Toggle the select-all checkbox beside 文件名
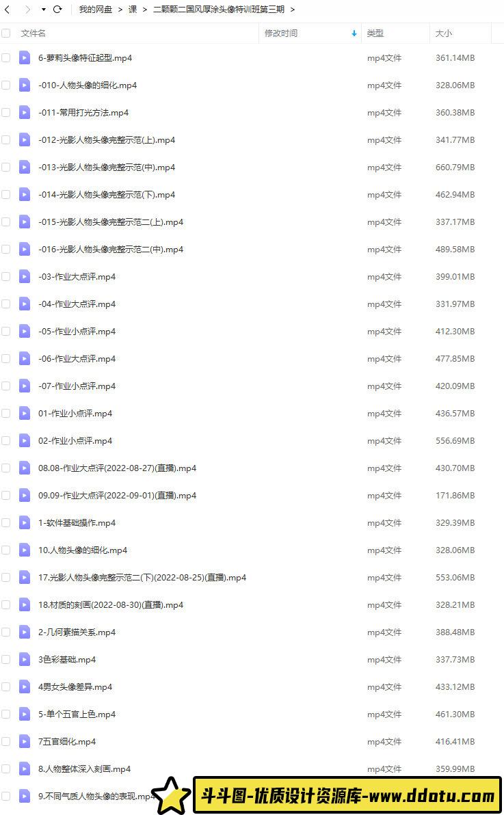Viewport: 504px width, 815px height. 6,34
